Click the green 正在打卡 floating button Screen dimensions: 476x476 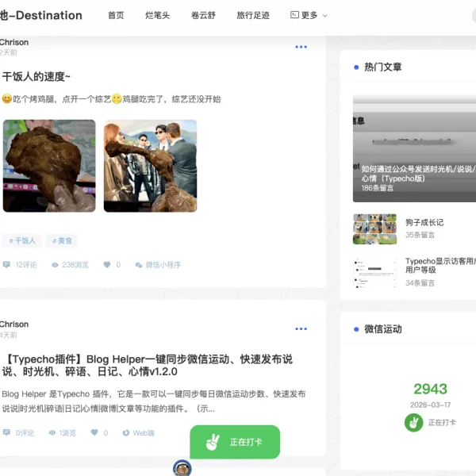pyautogui.click(x=235, y=442)
